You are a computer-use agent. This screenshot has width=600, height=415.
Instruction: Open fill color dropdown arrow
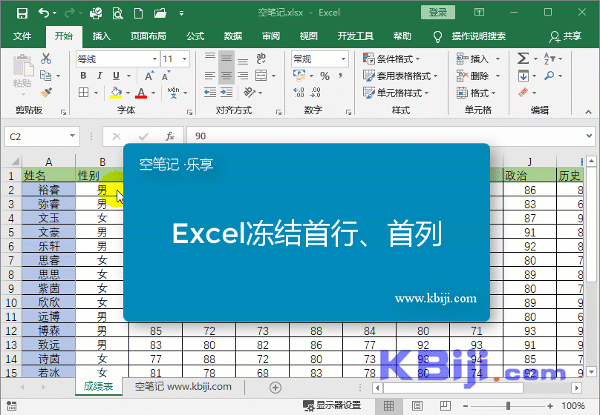(x=128, y=93)
